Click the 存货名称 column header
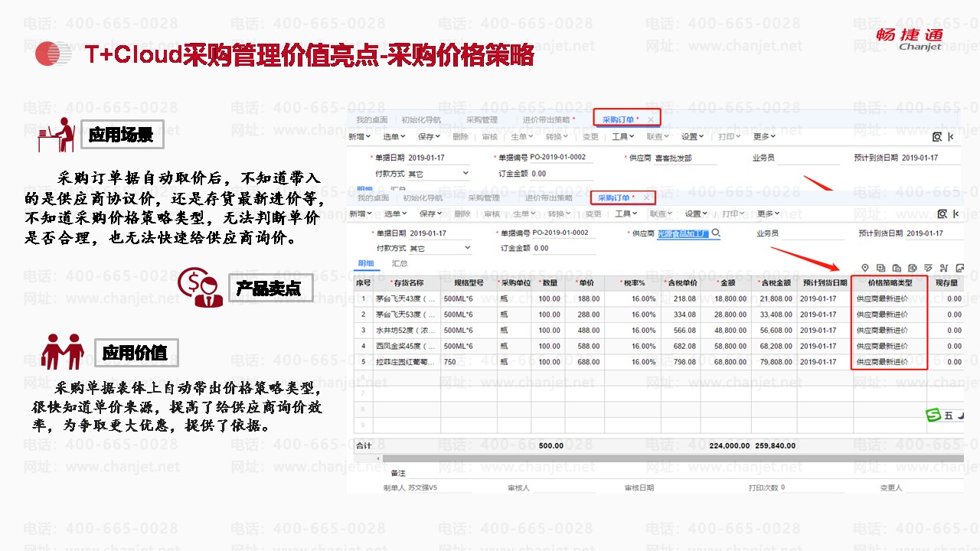The height and width of the screenshot is (551, 980). tap(407, 283)
